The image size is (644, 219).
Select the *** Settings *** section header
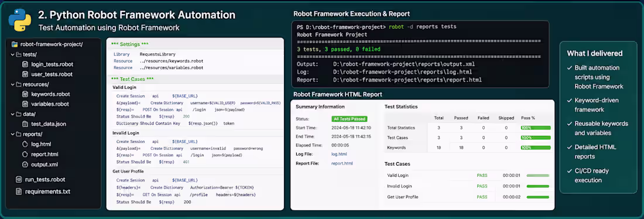click(129, 45)
